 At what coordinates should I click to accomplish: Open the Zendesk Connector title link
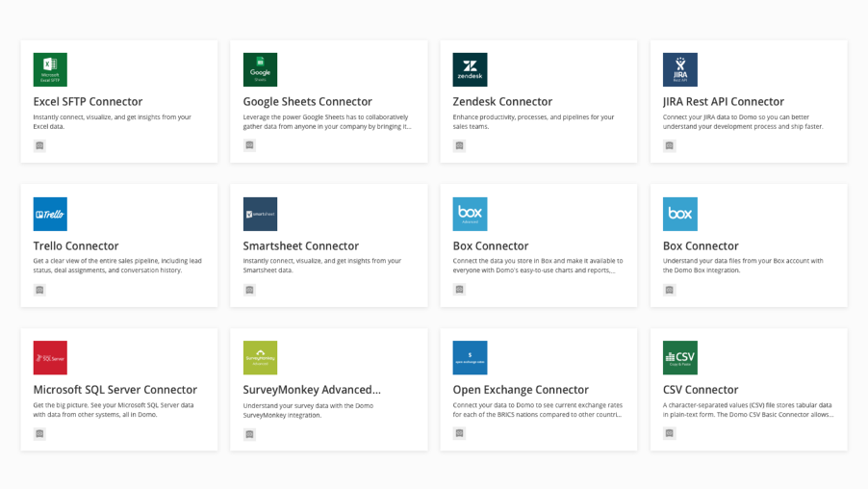click(x=502, y=101)
